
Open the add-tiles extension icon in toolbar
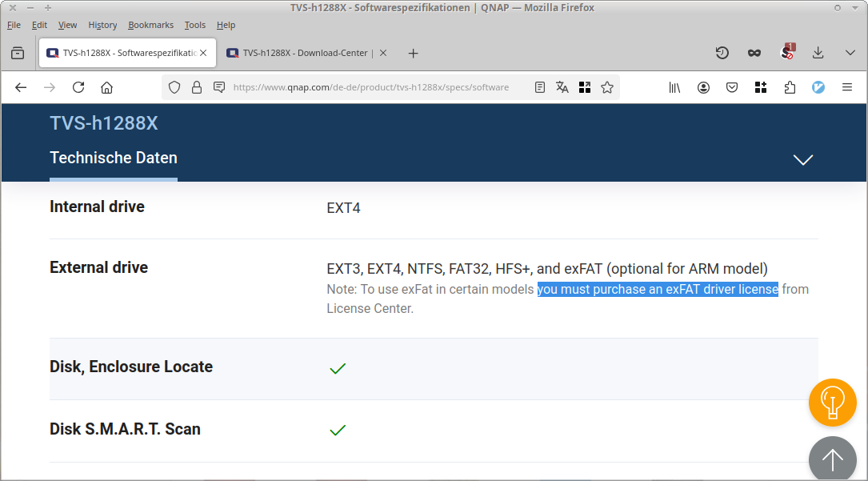pyautogui.click(x=761, y=87)
